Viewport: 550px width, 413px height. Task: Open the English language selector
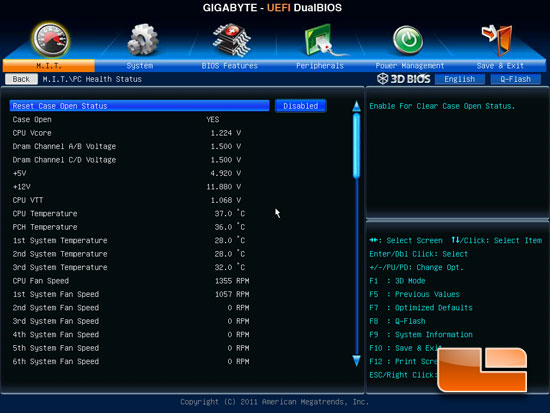coord(460,79)
